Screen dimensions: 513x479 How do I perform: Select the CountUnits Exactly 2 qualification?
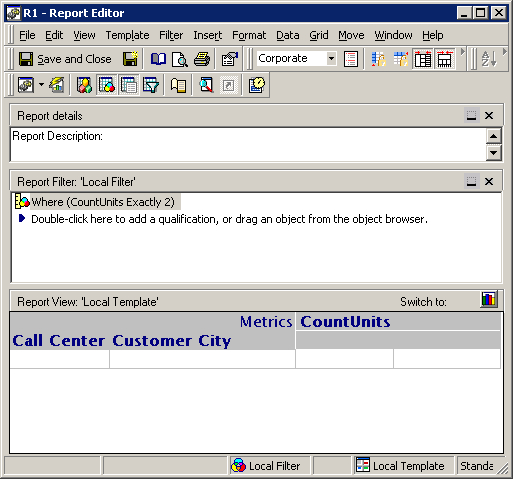[103, 202]
